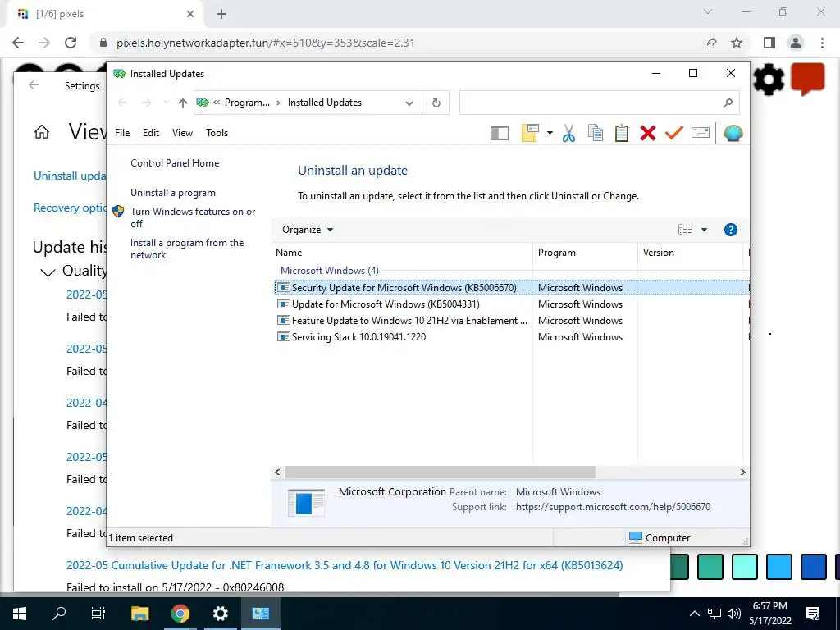Click the taskbar volume icon

pos(734,614)
